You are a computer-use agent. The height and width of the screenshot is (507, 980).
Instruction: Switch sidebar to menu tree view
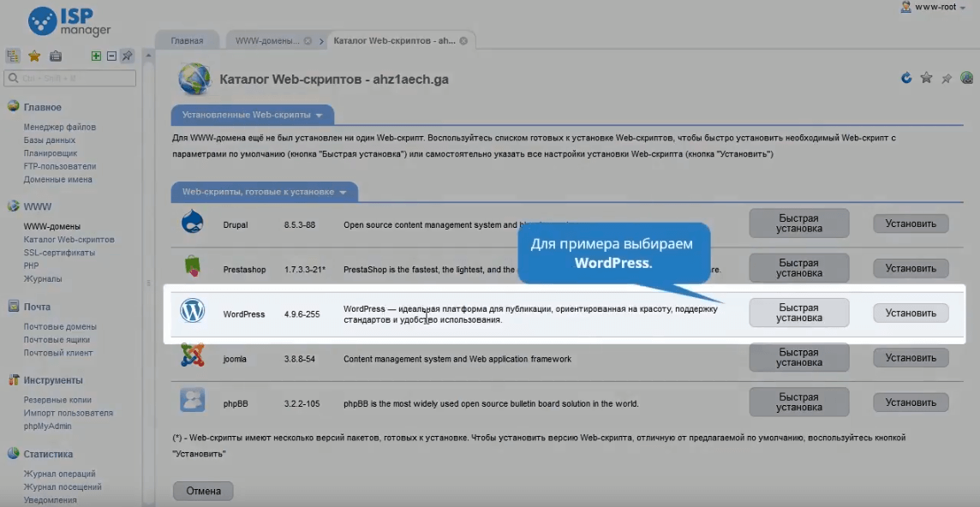tap(13, 56)
